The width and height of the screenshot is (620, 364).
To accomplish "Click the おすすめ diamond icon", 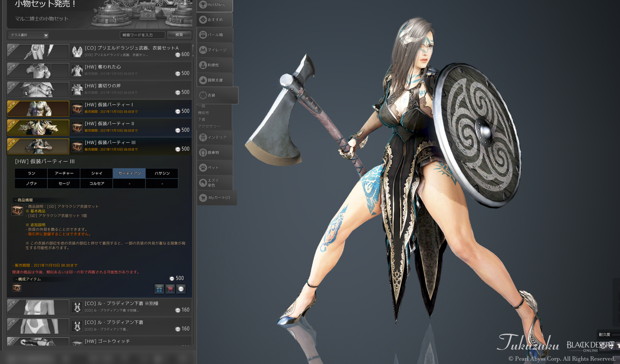I will tap(203, 20).
